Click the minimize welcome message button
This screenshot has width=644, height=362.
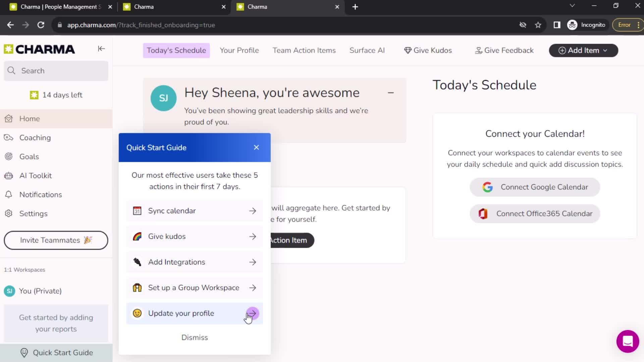[x=392, y=93]
